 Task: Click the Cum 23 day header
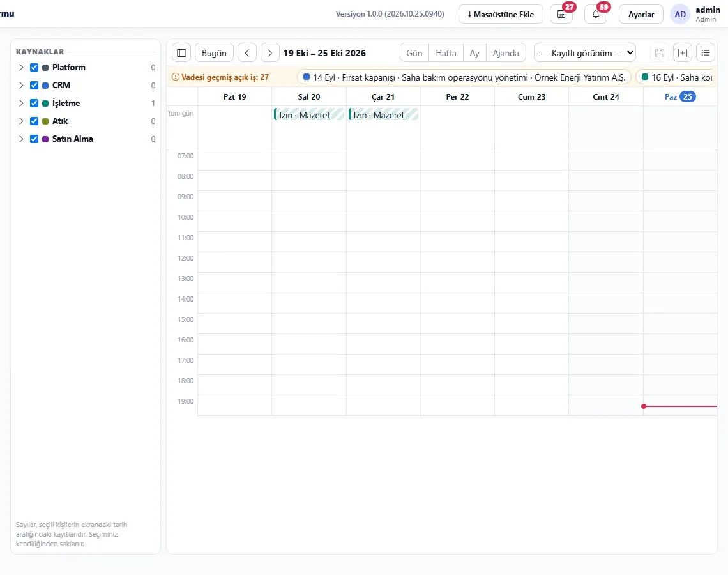tap(531, 96)
